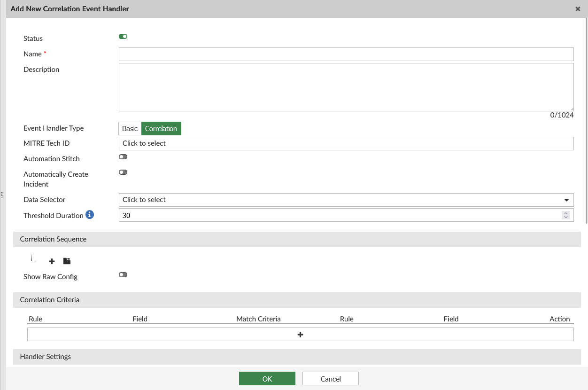
Task: Click the OK button
Action: coord(267,378)
